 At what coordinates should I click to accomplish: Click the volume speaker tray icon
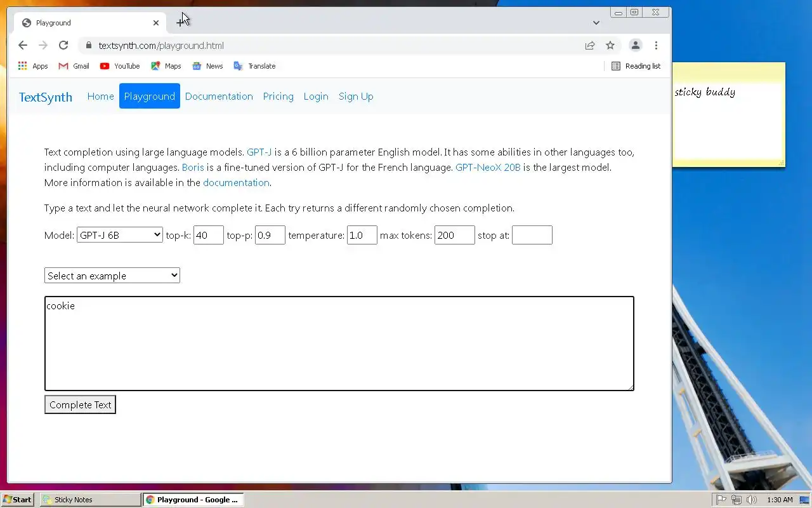pos(752,500)
